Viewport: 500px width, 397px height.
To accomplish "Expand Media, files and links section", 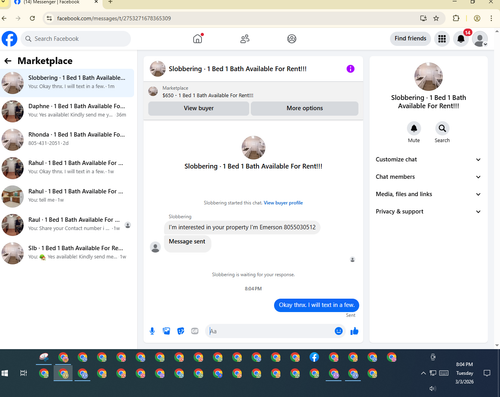I will 428,194.
